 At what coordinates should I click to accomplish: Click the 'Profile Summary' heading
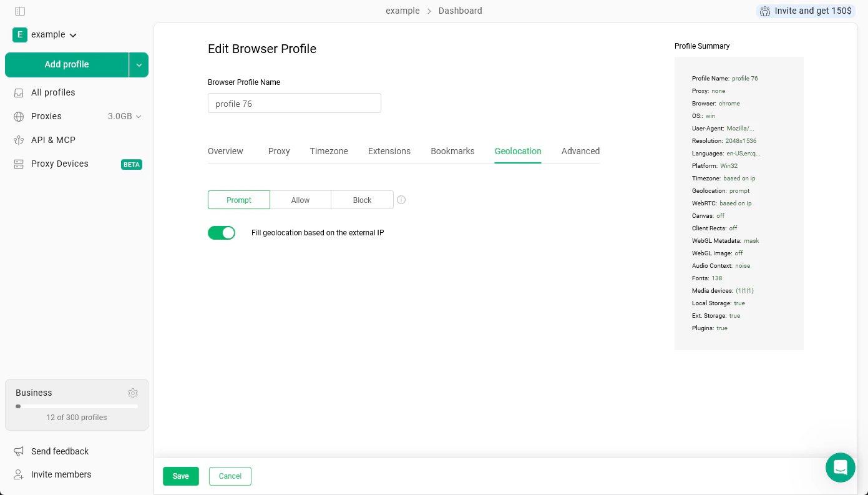point(702,46)
